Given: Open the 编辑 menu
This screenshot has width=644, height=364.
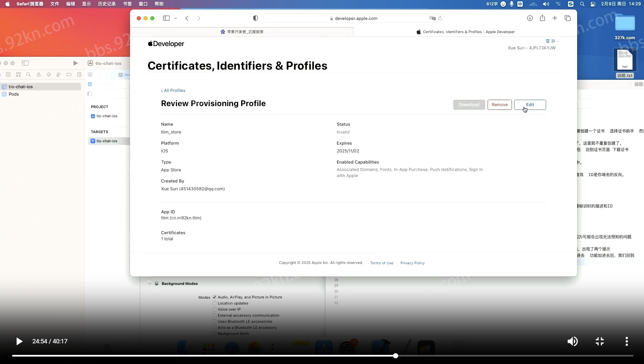Looking at the screenshot, I should click(71, 4).
